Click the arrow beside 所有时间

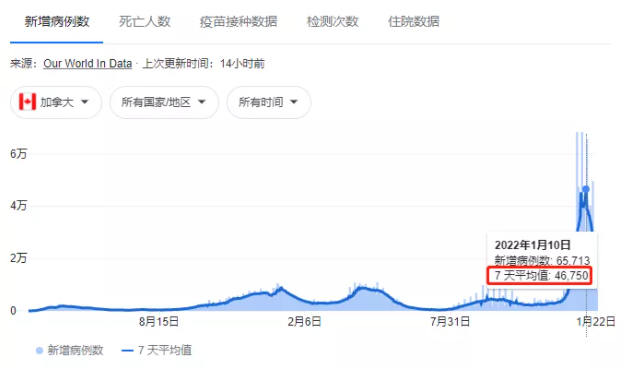click(294, 102)
